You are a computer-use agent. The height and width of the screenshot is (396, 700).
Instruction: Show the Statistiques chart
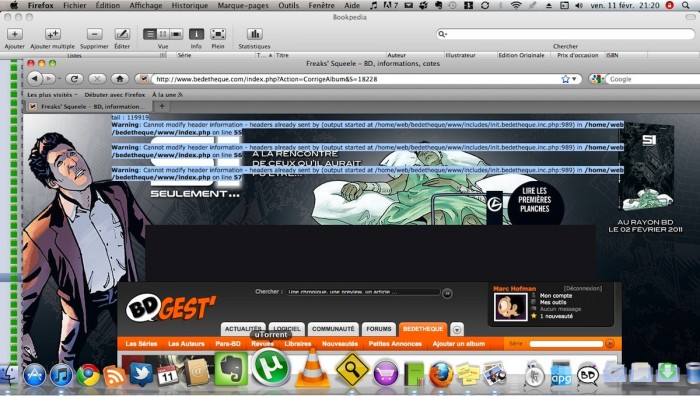254,34
